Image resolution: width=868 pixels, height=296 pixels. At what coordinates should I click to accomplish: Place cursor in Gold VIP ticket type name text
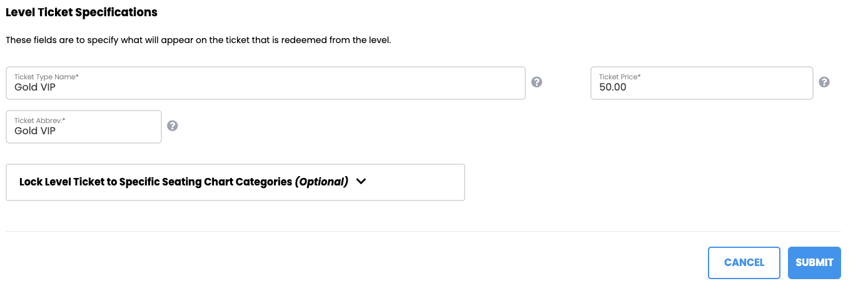35,87
